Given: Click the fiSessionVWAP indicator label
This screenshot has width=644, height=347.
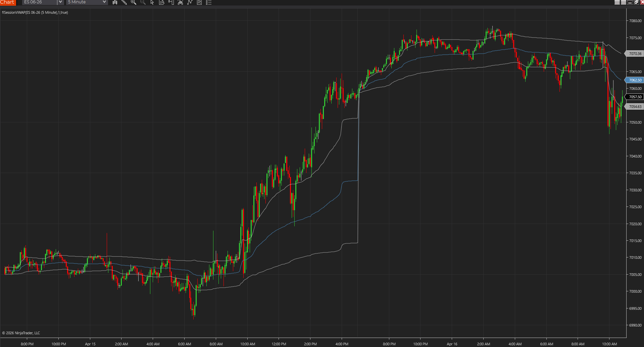Looking at the screenshot, I should click(x=35, y=12).
